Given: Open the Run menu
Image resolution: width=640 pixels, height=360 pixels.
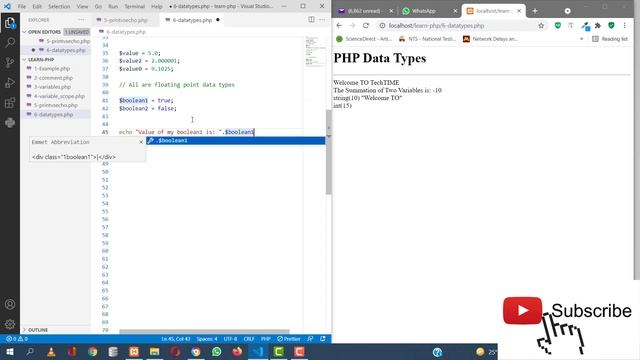Looking at the screenshot, I should coord(113,7).
